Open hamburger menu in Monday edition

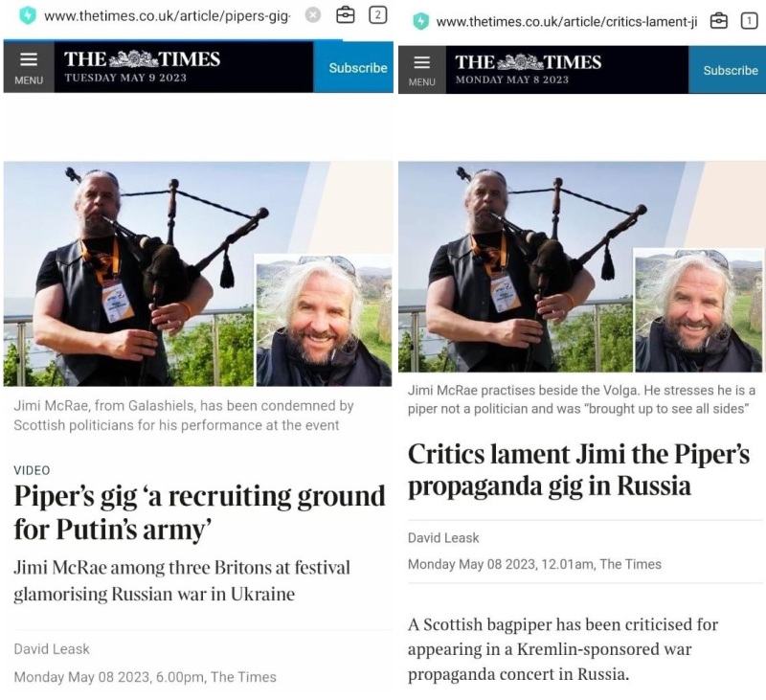[x=421, y=70]
